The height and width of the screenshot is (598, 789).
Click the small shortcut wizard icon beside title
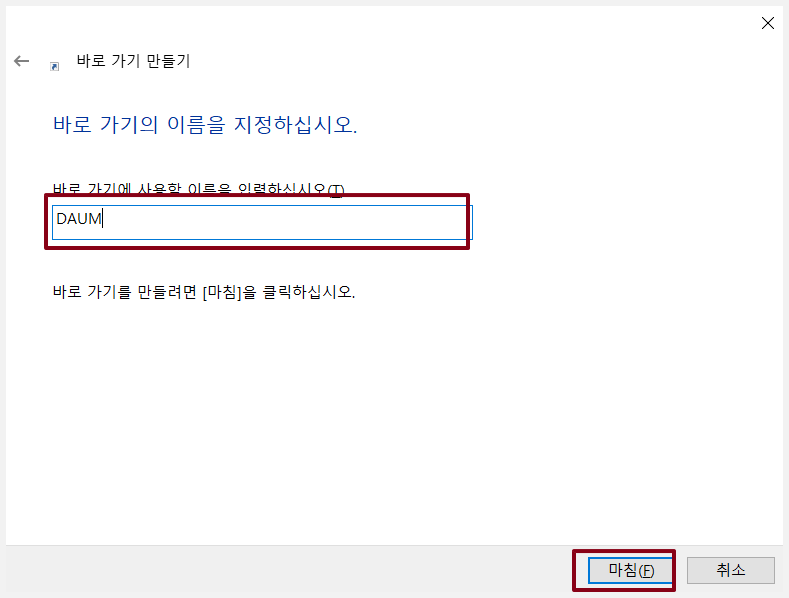[54, 66]
